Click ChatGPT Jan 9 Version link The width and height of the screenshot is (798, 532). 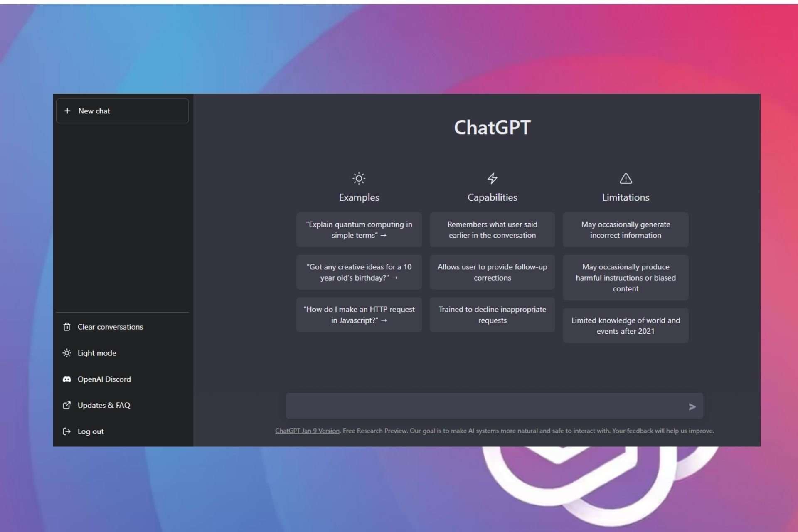click(x=307, y=431)
